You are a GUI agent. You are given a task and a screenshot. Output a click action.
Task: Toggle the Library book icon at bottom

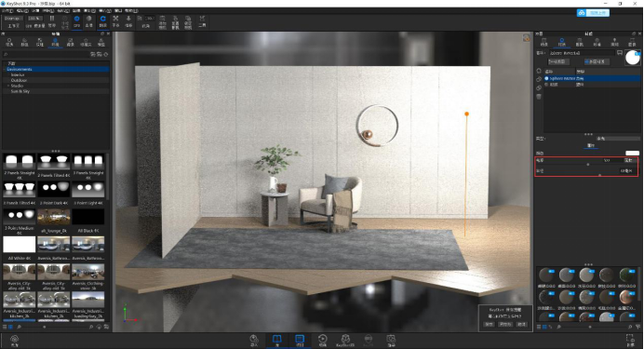pos(276,339)
